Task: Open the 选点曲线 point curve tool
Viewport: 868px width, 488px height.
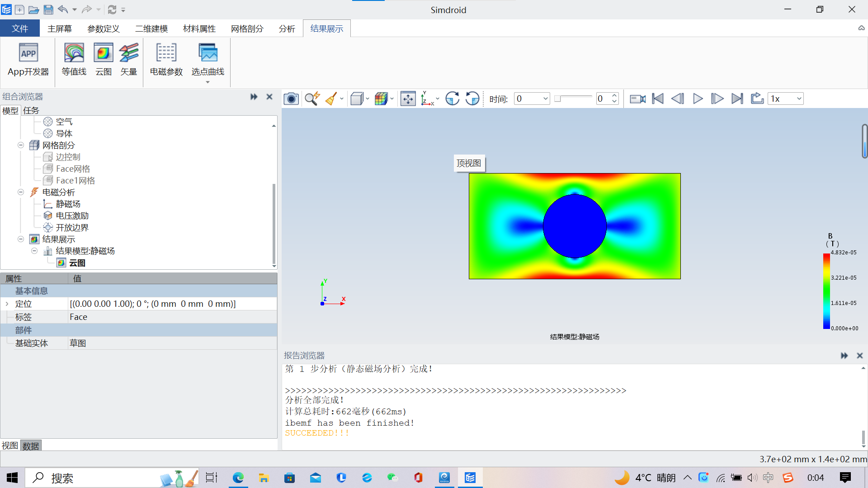Action: (208, 60)
